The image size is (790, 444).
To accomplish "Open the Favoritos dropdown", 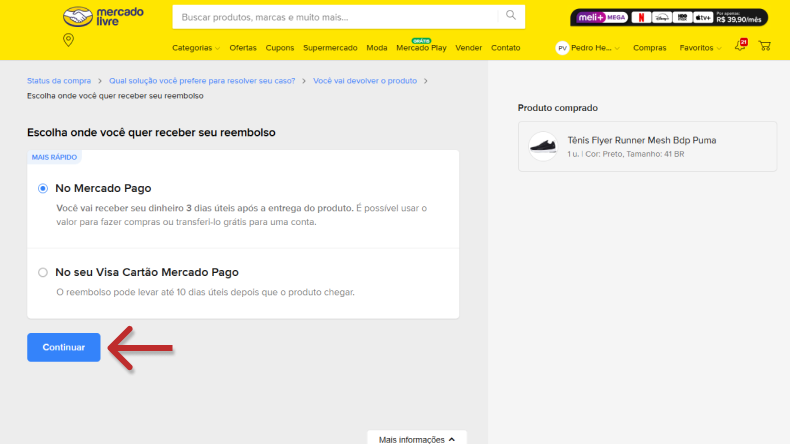I will point(699,48).
